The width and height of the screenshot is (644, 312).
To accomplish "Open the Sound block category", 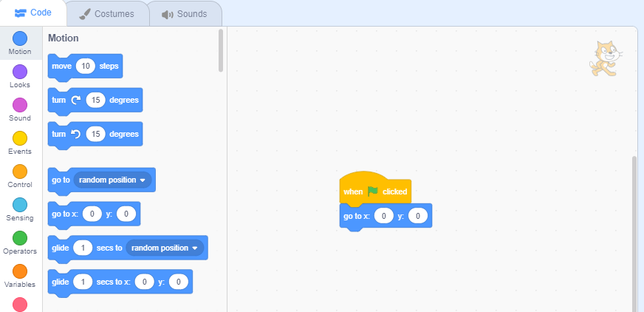I will [20, 105].
